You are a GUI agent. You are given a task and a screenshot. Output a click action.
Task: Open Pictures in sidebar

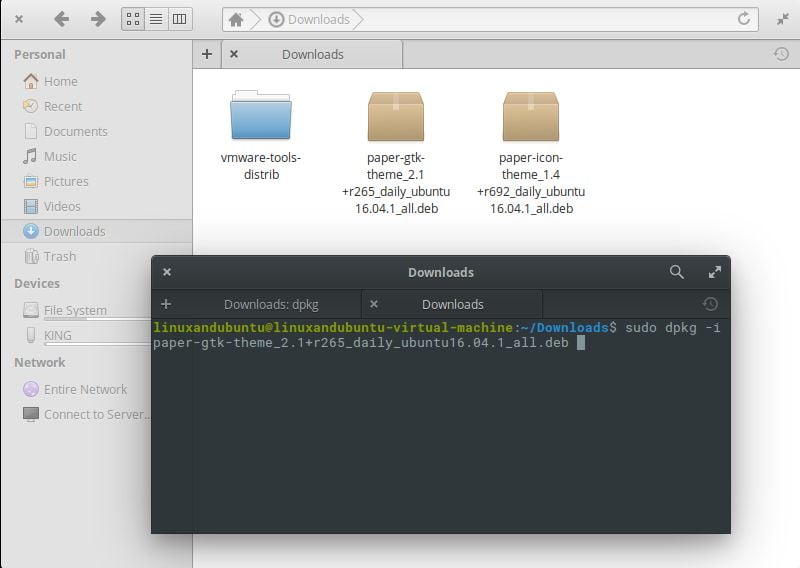point(97,182)
